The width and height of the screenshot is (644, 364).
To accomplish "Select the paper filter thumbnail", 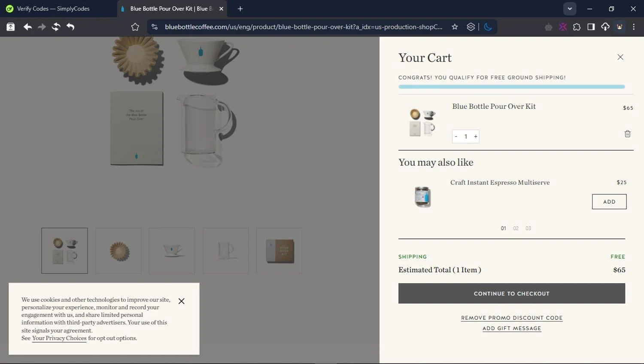I will click(118, 251).
